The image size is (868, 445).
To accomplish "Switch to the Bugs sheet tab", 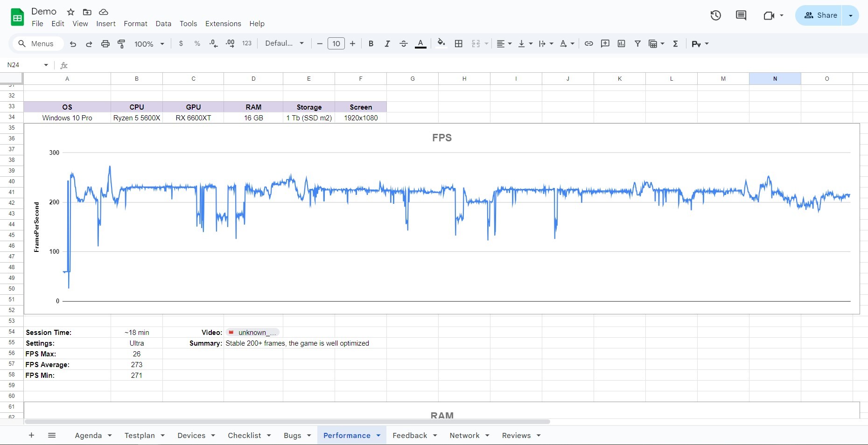I will click(x=292, y=435).
